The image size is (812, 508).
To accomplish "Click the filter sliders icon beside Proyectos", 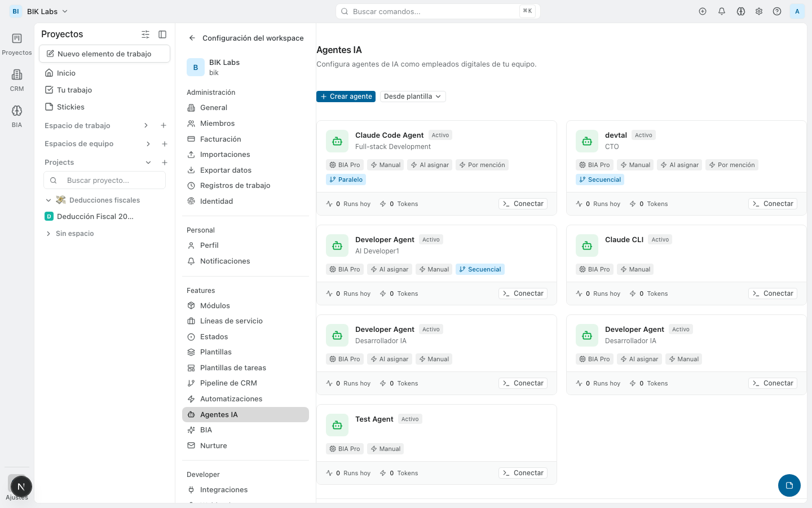I will pos(145,34).
